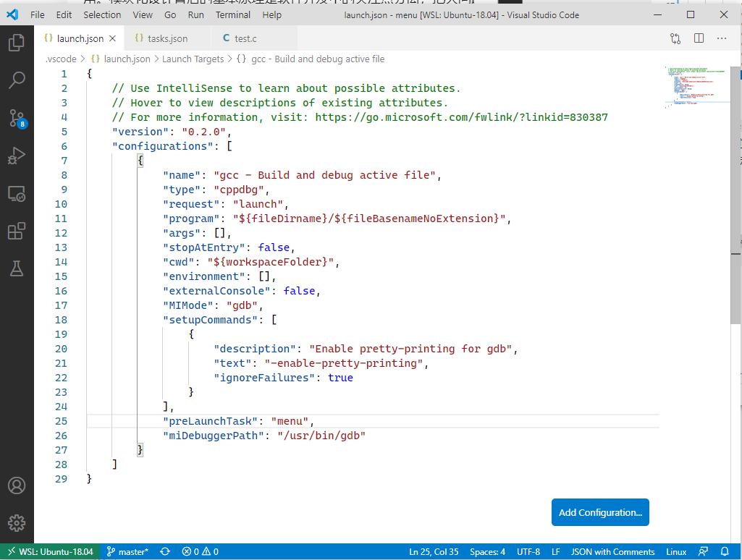Expand the Launch Targets breadcrumb

(193, 59)
